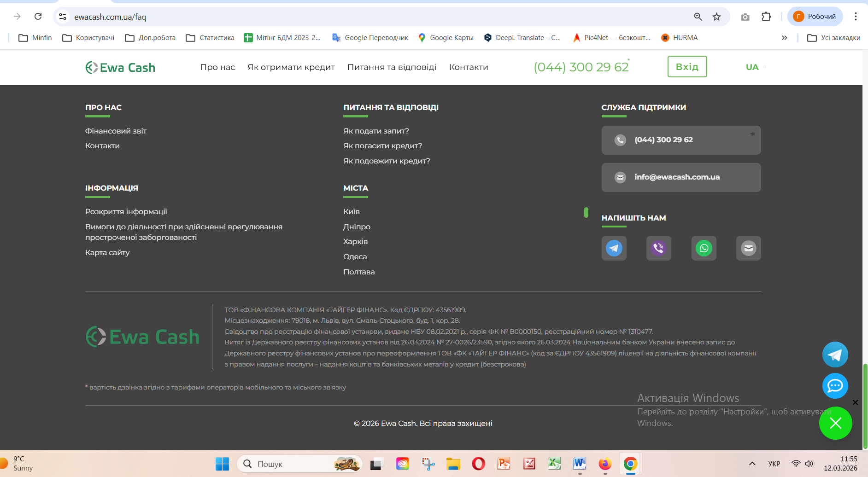Screen dimensions: 868x477
Task: Select the Одеса city link
Action: (x=355, y=257)
